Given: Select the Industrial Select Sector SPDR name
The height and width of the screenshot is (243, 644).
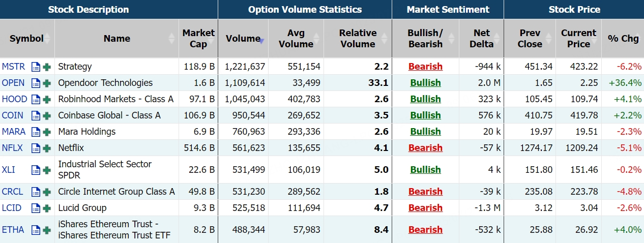Looking at the screenshot, I should click(105, 170).
